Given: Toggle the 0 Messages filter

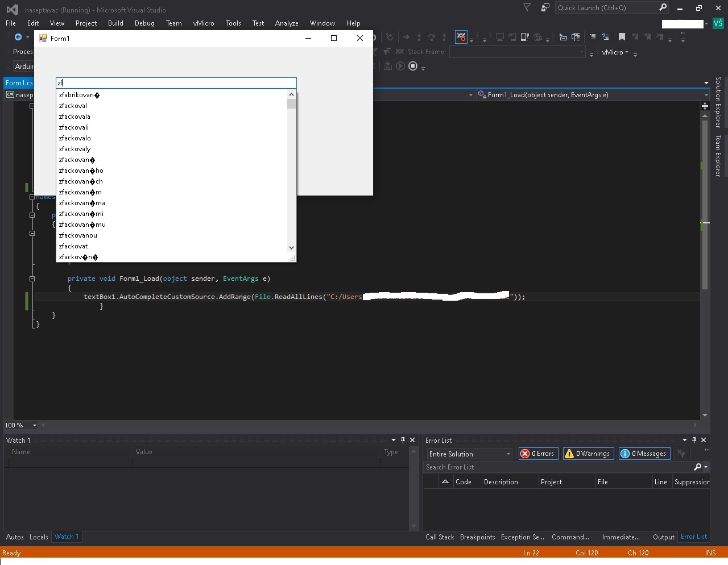Looking at the screenshot, I should pos(643,454).
